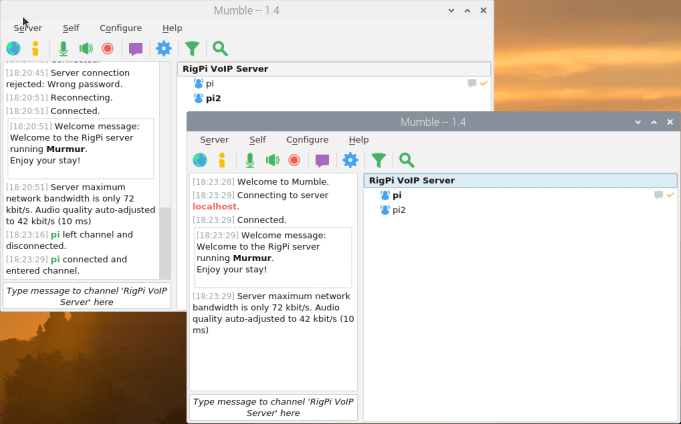The height and width of the screenshot is (424, 681).
Task: Start recording in the front Mumble window
Action: click(x=294, y=160)
